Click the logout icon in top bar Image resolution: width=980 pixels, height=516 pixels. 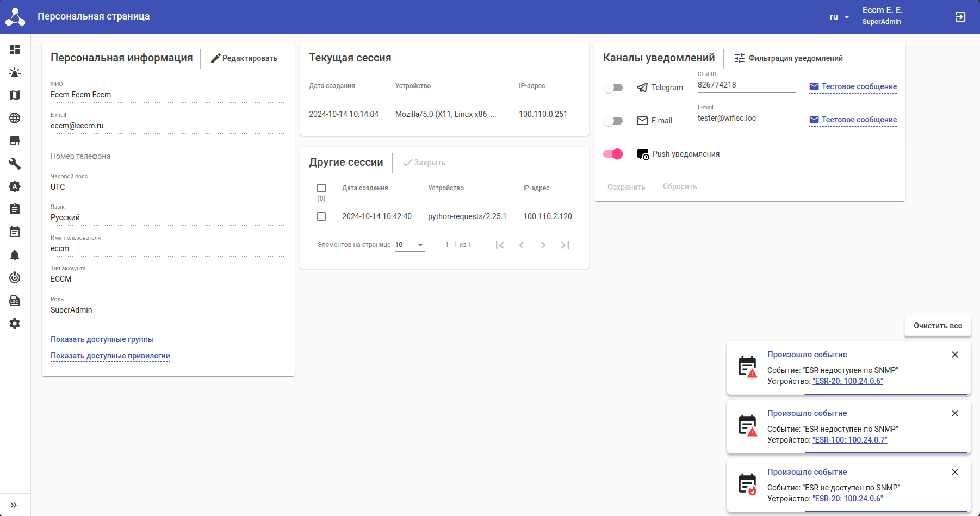[x=960, y=17]
